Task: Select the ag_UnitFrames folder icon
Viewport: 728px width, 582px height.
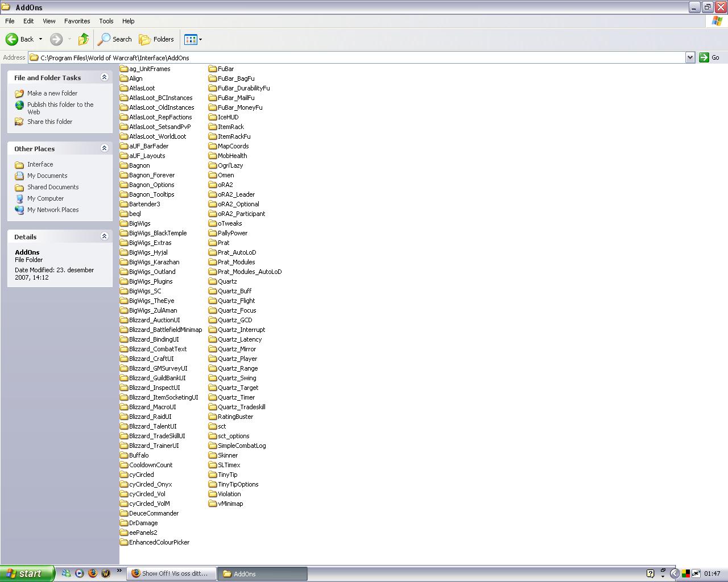Action: [x=124, y=69]
